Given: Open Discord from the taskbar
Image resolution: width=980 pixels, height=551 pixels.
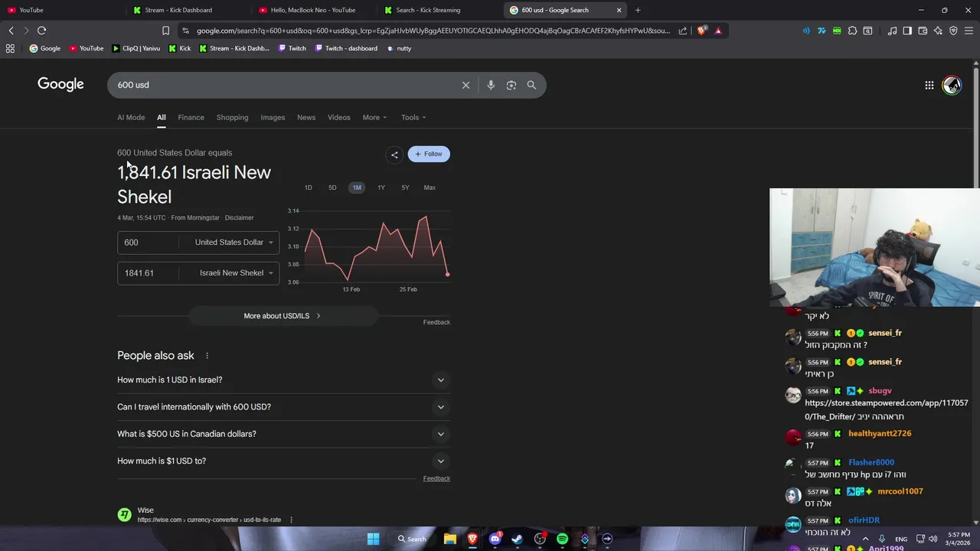Looking at the screenshot, I should pyautogui.click(x=495, y=539).
